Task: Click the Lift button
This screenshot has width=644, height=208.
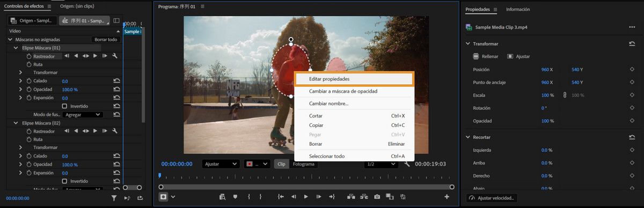Action: [351, 197]
